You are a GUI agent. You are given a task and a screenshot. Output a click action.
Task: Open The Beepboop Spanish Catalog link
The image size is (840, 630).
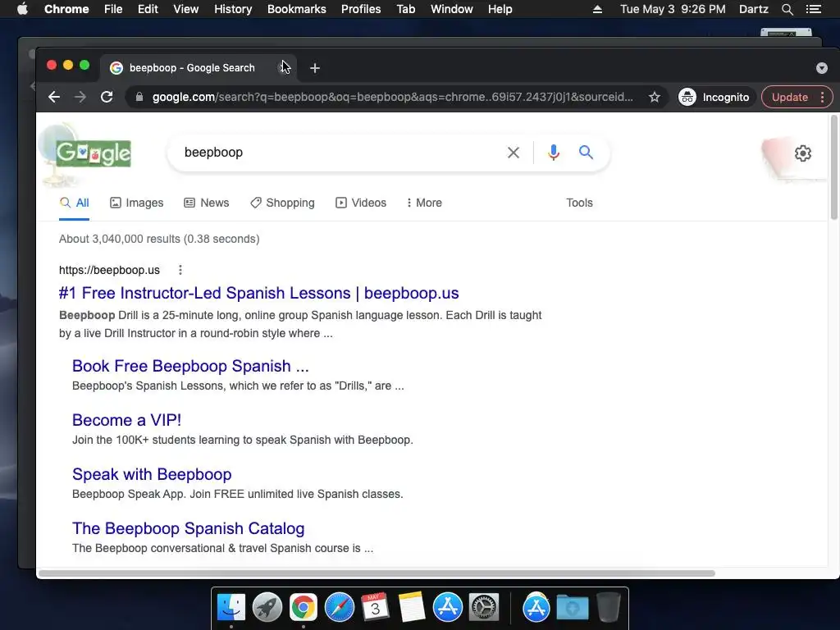188,528
